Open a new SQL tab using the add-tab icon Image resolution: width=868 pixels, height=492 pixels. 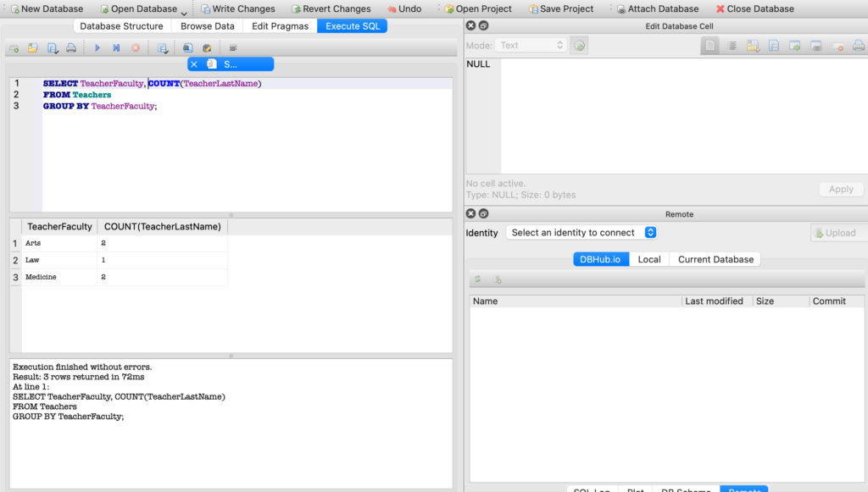pos(14,48)
